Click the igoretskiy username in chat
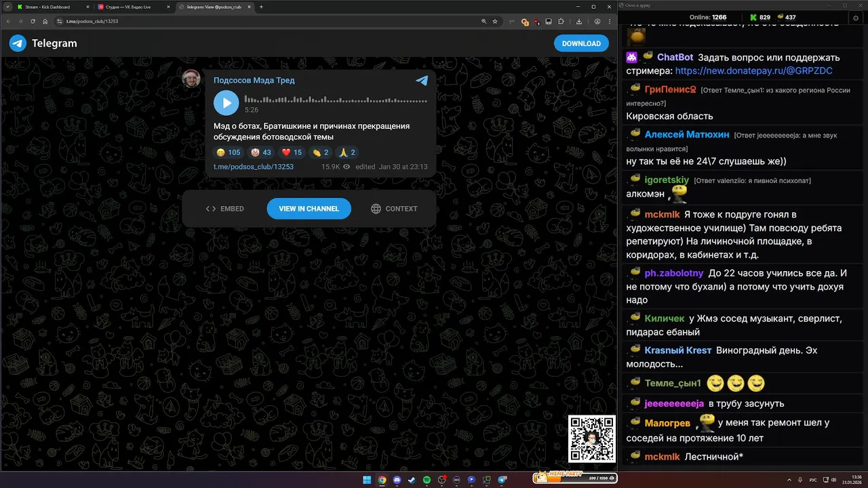The width and height of the screenshot is (868, 488). coord(667,180)
